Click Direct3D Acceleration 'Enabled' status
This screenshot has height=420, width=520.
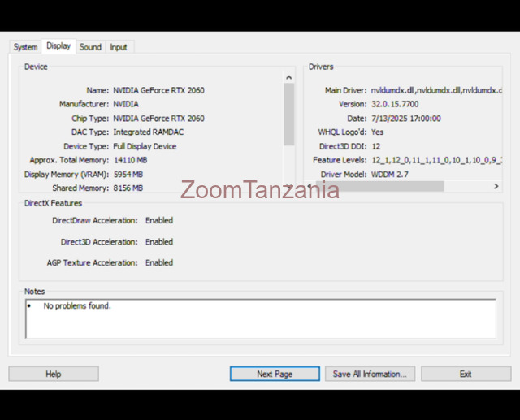click(159, 242)
